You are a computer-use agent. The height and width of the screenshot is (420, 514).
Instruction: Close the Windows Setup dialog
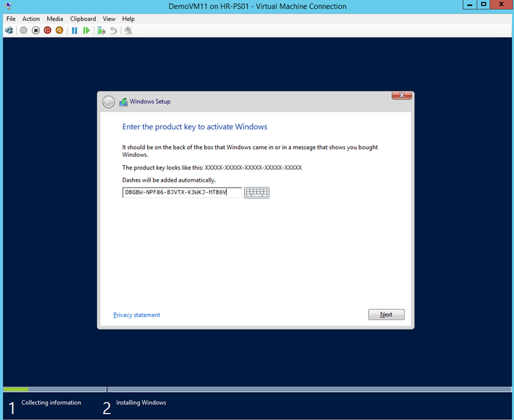401,96
